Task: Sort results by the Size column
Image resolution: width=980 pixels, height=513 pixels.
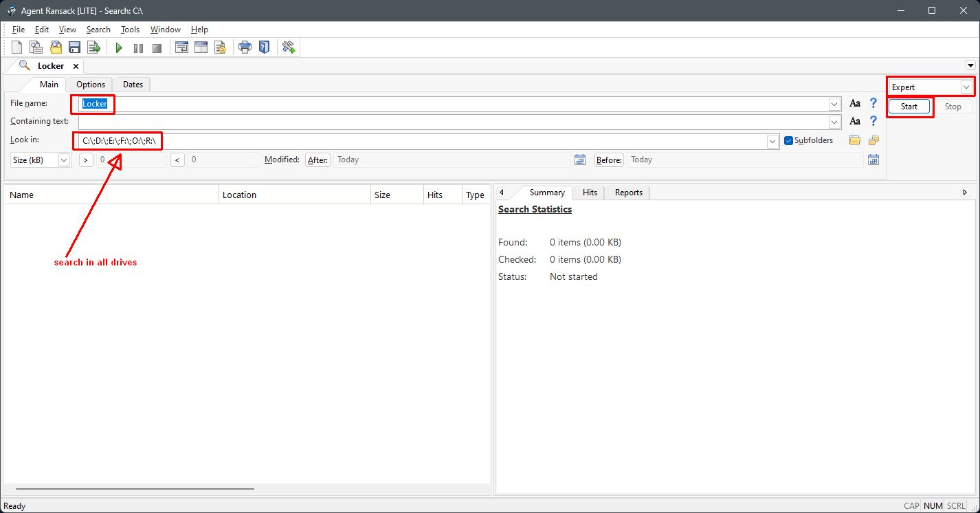Action: [397, 195]
